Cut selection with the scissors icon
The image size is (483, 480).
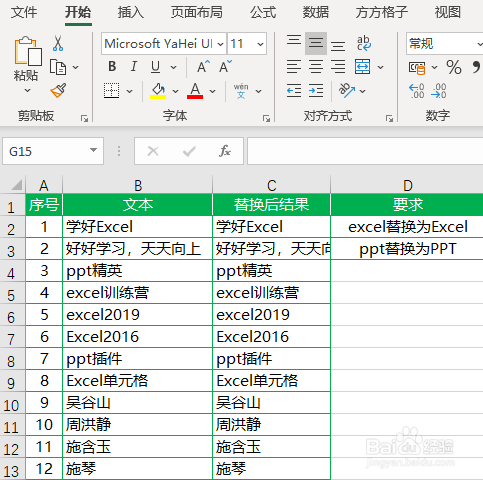(x=58, y=43)
